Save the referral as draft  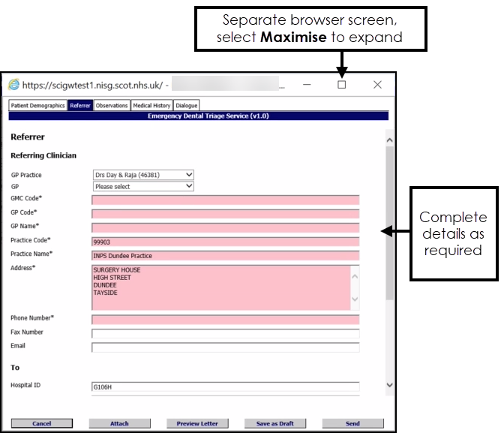(274, 423)
